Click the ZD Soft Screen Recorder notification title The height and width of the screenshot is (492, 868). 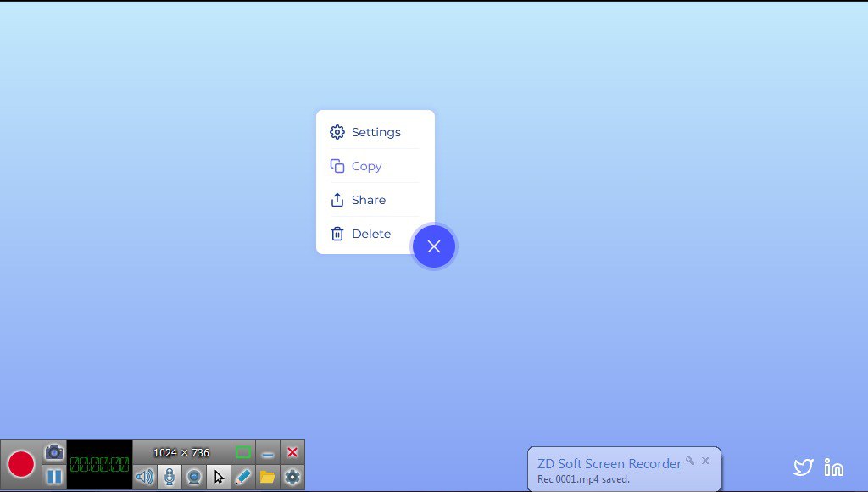tap(609, 464)
